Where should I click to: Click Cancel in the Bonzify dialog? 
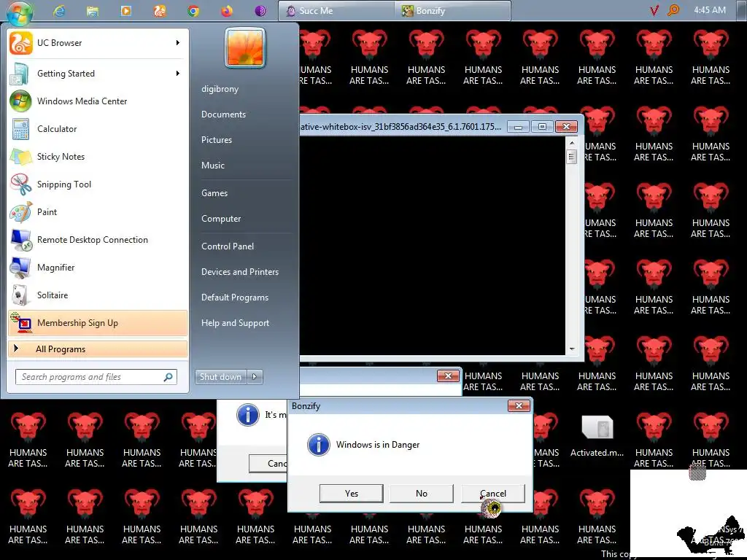pos(493,494)
